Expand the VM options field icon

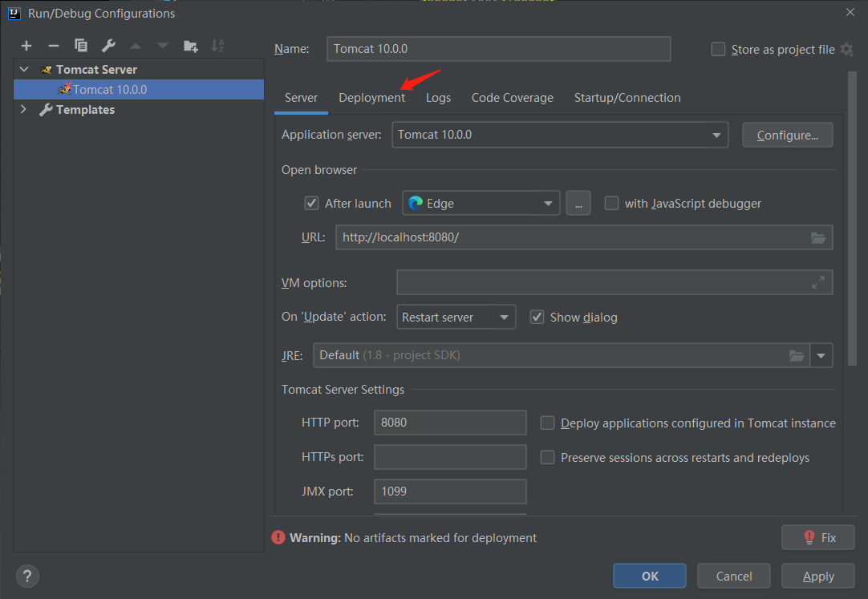pos(818,282)
